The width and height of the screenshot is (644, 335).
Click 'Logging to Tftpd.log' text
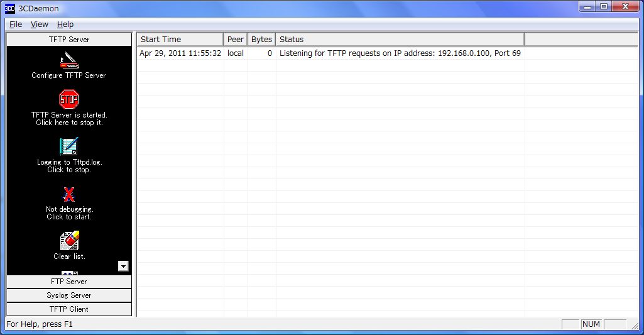(69, 162)
